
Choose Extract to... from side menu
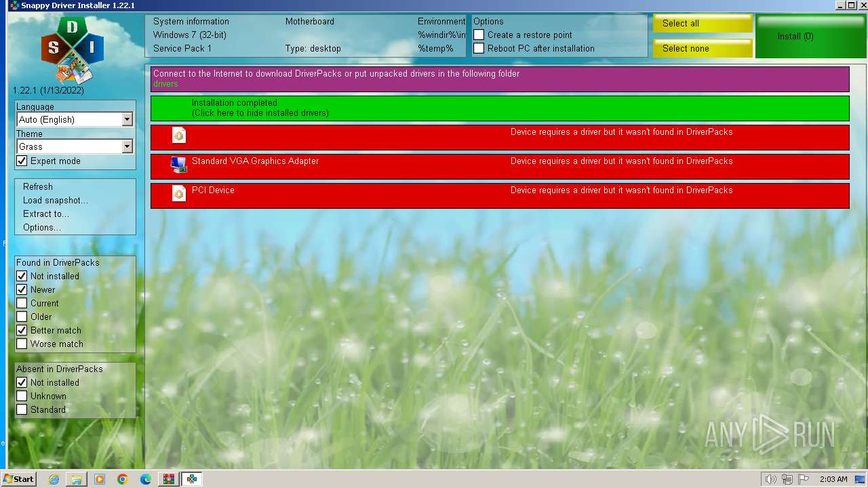[x=46, y=213]
